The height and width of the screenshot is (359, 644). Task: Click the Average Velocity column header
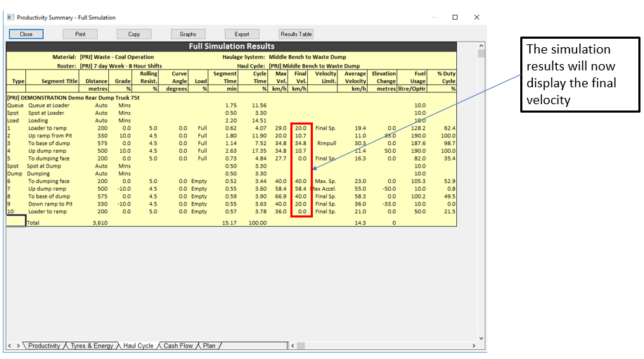(x=355, y=77)
